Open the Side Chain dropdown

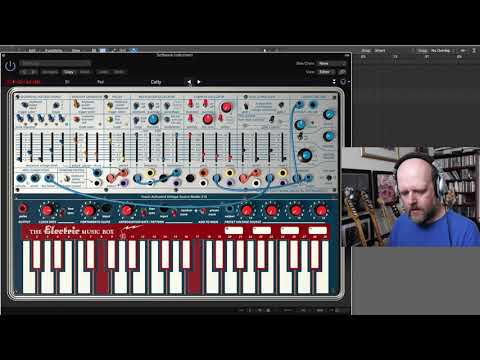point(331,63)
